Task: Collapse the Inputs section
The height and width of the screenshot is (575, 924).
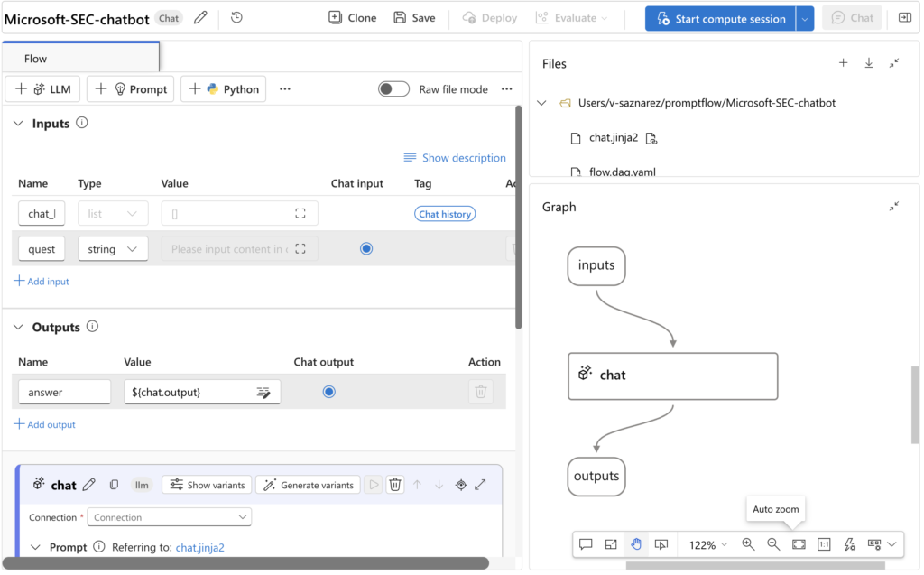Action: click(x=17, y=123)
